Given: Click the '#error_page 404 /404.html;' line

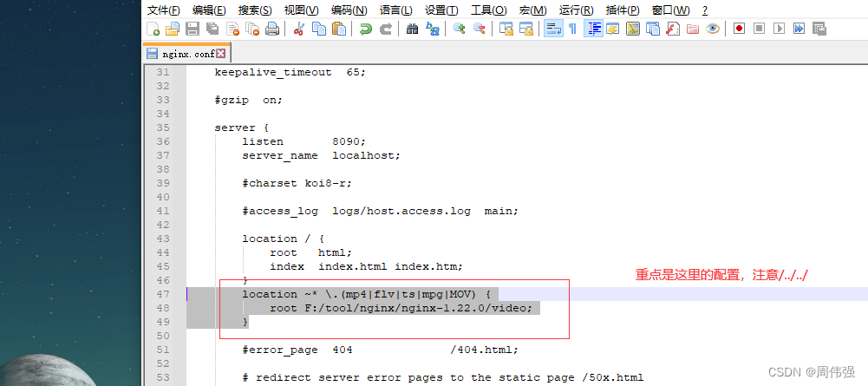Looking at the screenshot, I should tap(381, 350).
